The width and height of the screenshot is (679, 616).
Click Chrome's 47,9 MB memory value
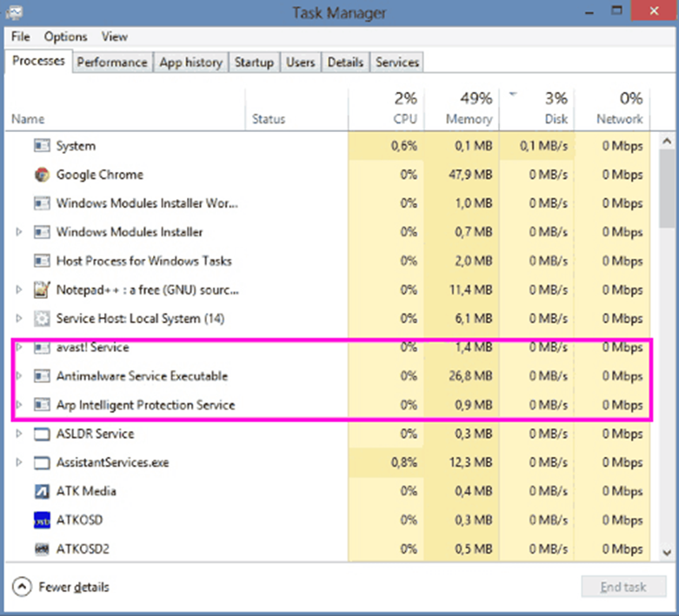click(470, 175)
